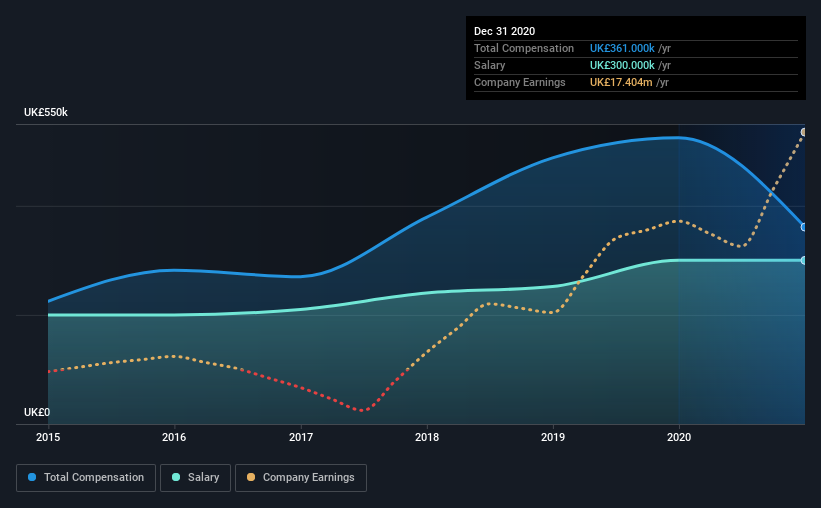Click the 2015 x-axis label
The height and width of the screenshot is (508, 821).
coord(48,437)
